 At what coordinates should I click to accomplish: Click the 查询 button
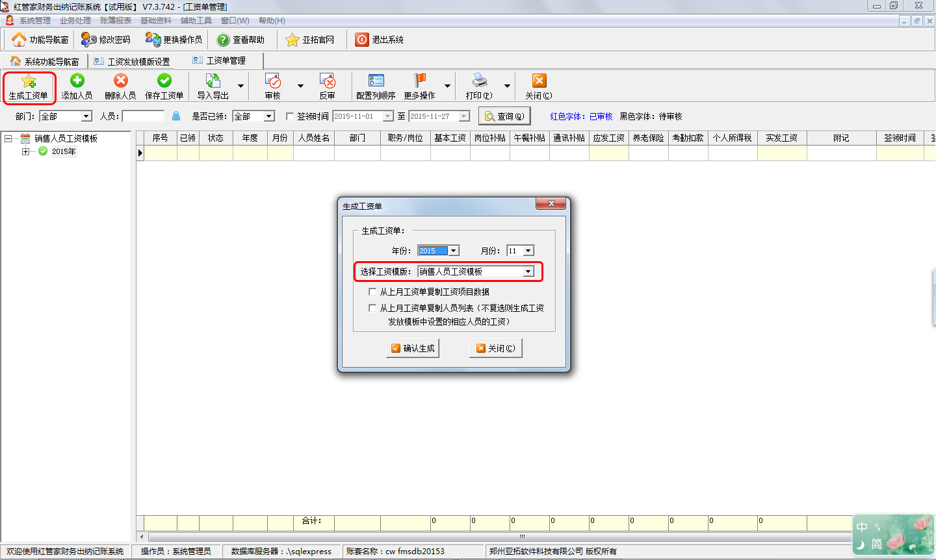[x=504, y=116]
